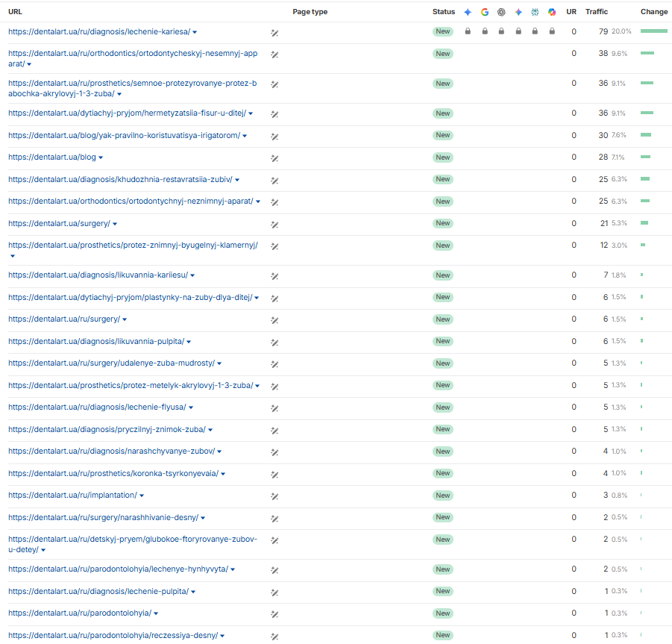Click the Page type column header
Image resolution: width=672 pixels, height=644 pixels.
click(310, 12)
